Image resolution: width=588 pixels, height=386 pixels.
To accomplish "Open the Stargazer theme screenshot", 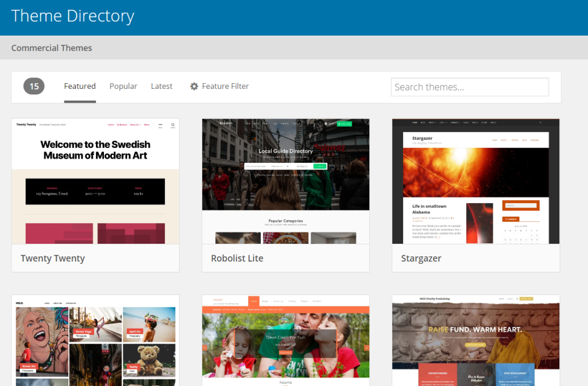I will coord(475,181).
